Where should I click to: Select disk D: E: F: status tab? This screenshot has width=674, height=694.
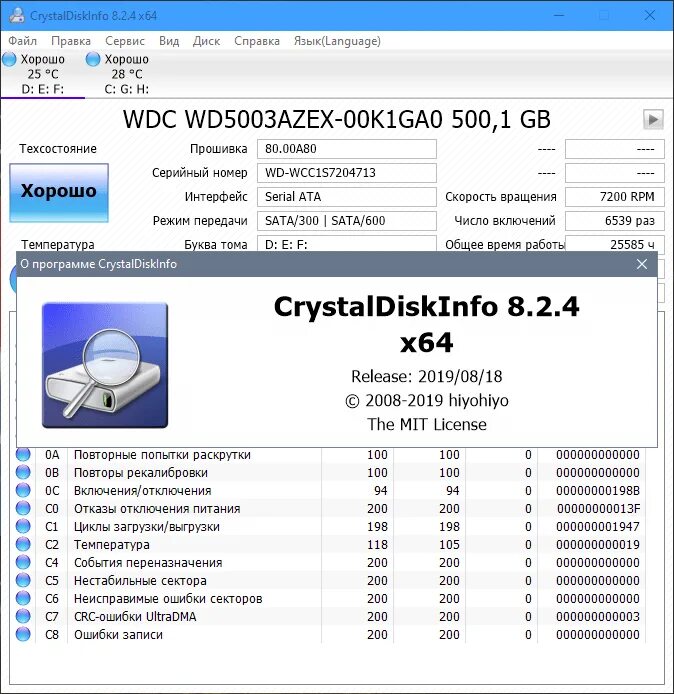point(42,74)
